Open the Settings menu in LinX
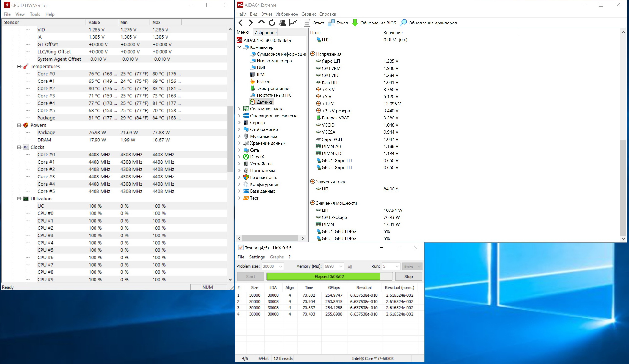629x364 pixels. [x=257, y=257]
